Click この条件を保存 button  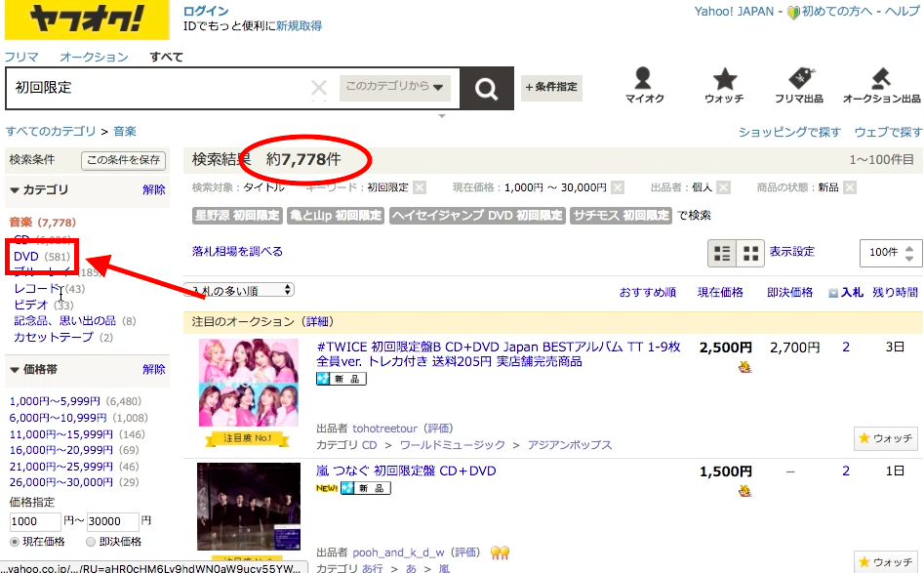(x=123, y=160)
